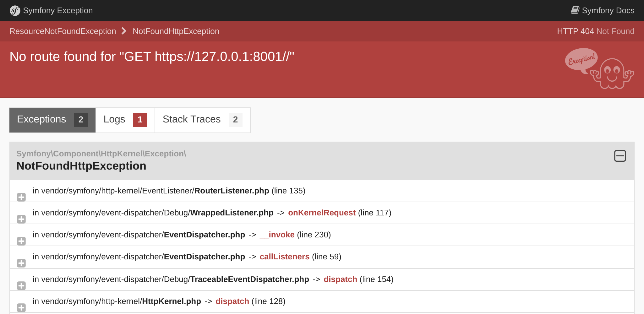The width and height of the screenshot is (644, 314).
Task: Jump to NotFoundHttpException in breadcrumb
Action: tap(176, 31)
